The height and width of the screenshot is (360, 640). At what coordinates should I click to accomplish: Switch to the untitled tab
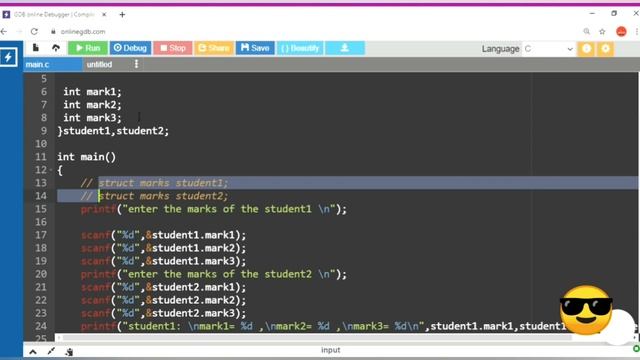tap(99, 64)
